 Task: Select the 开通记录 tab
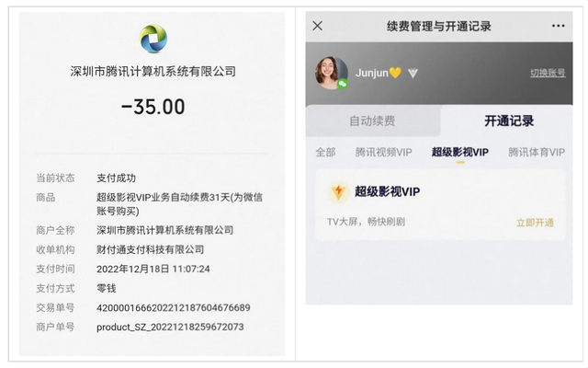pyautogui.click(x=509, y=121)
